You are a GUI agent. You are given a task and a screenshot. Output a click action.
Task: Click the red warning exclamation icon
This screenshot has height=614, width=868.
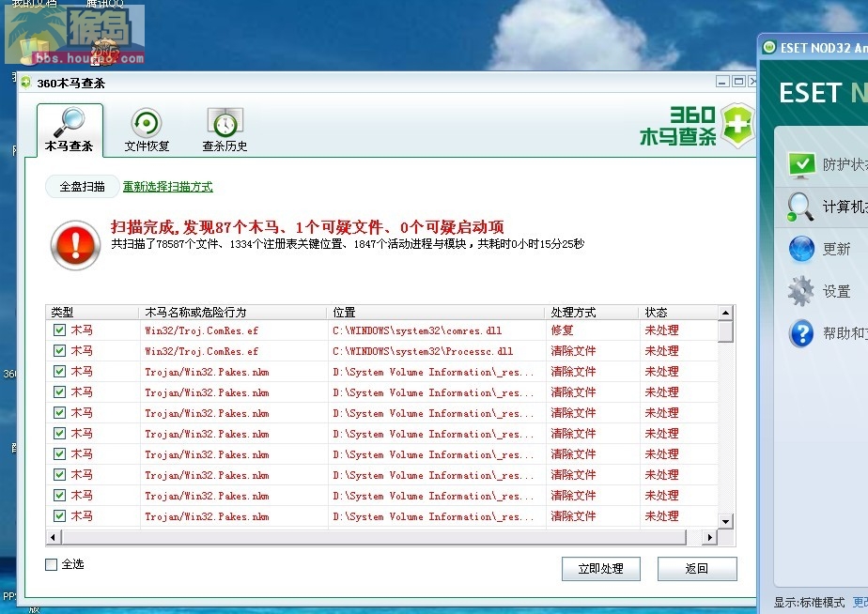click(75, 245)
